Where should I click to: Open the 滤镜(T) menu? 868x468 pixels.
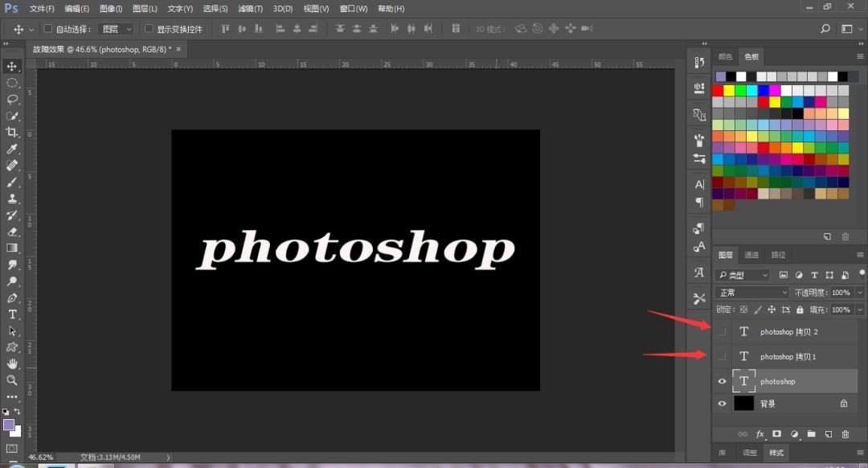[250, 9]
